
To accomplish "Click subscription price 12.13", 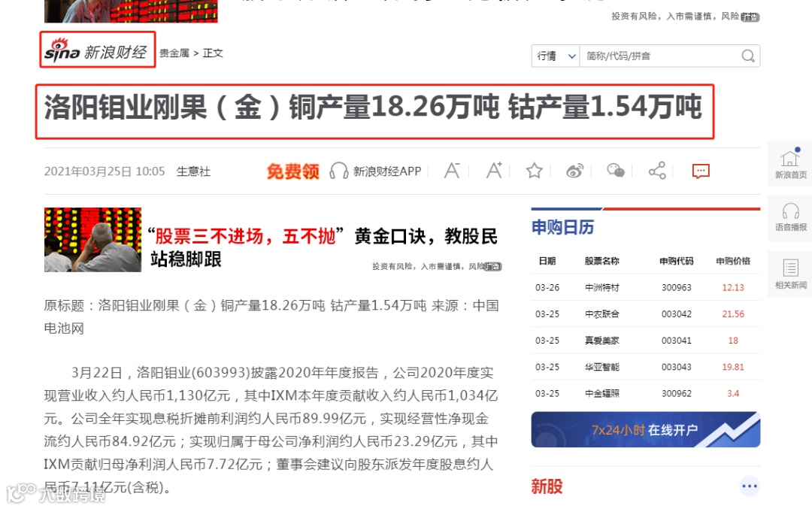I will click(x=733, y=287).
